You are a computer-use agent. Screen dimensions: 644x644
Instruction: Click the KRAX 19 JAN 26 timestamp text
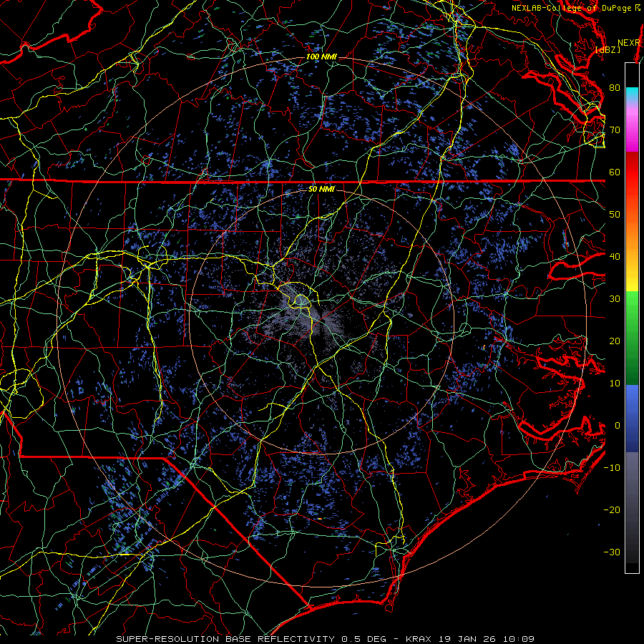470,639
